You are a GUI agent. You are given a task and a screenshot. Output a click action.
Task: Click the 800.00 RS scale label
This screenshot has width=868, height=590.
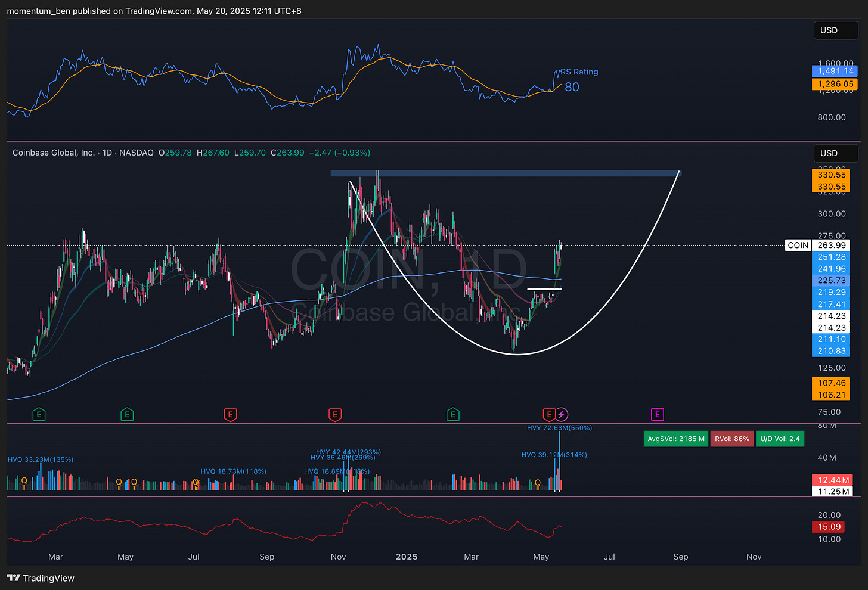832,117
